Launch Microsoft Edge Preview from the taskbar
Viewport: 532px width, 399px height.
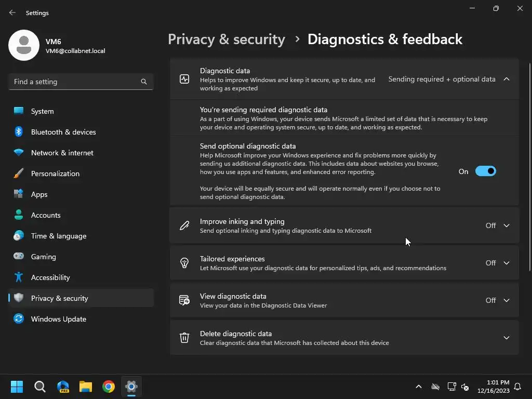coord(63,387)
